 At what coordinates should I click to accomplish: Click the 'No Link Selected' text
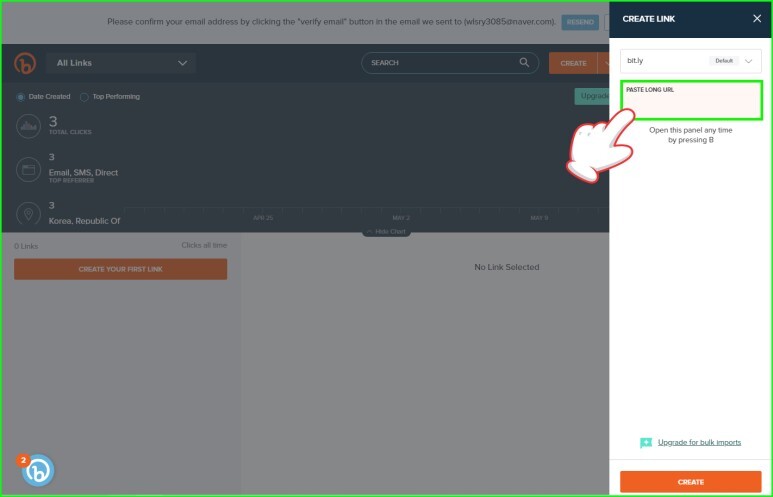[x=506, y=267]
